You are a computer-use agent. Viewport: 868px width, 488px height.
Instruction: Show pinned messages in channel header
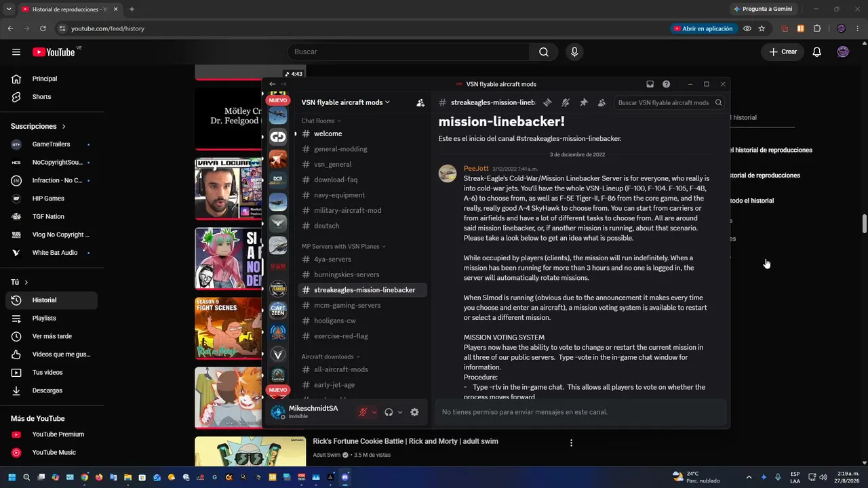coord(583,102)
